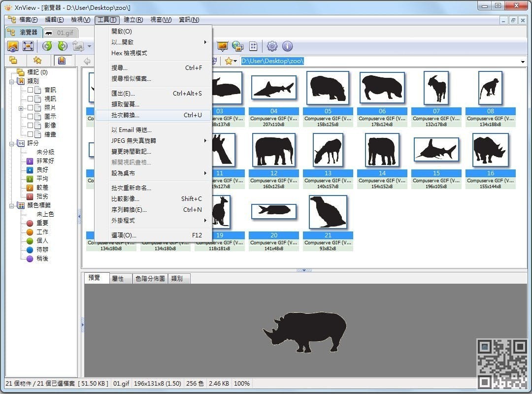Click the web page globe toolbar icon
The width and height of the screenshot is (532, 394).
pos(237,46)
